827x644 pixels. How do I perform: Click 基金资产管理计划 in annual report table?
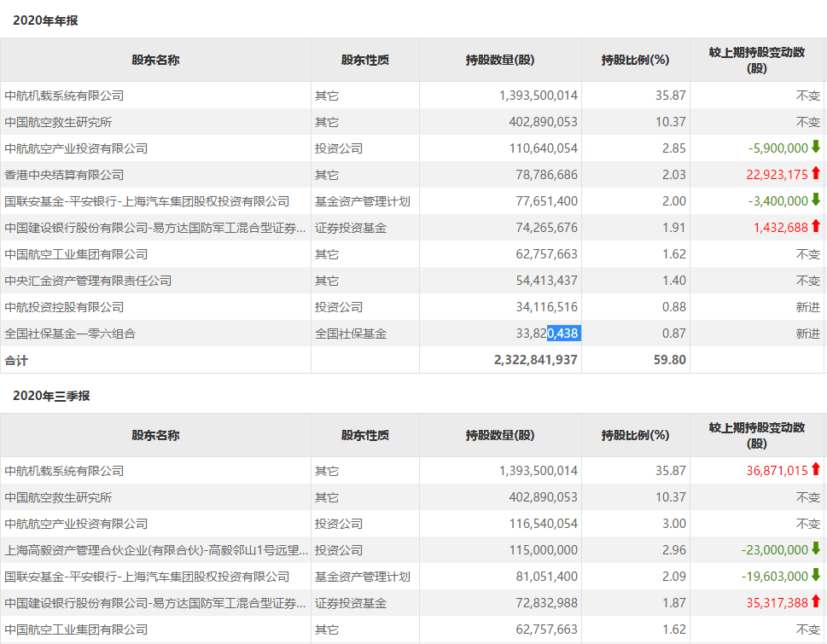(363, 201)
